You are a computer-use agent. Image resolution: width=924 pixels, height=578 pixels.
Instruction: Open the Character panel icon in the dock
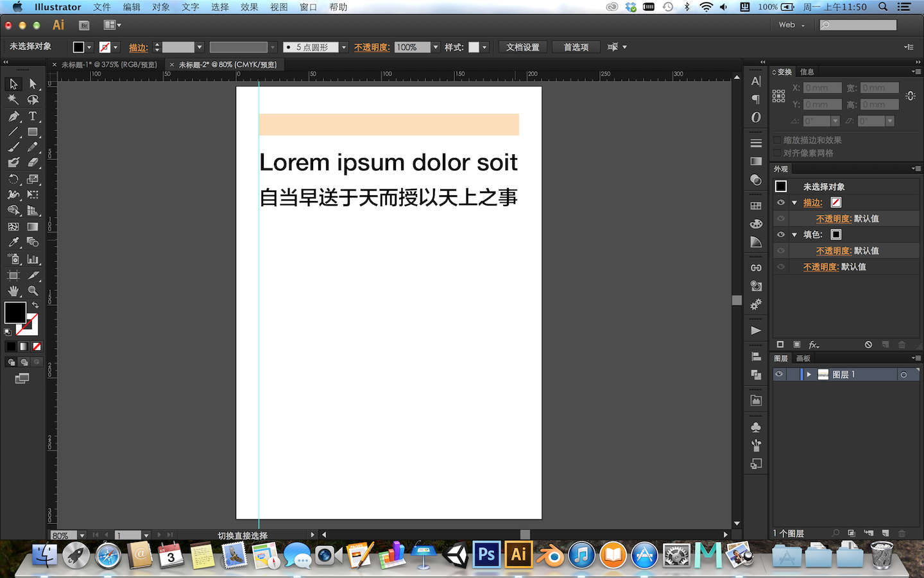[x=756, y=80]
